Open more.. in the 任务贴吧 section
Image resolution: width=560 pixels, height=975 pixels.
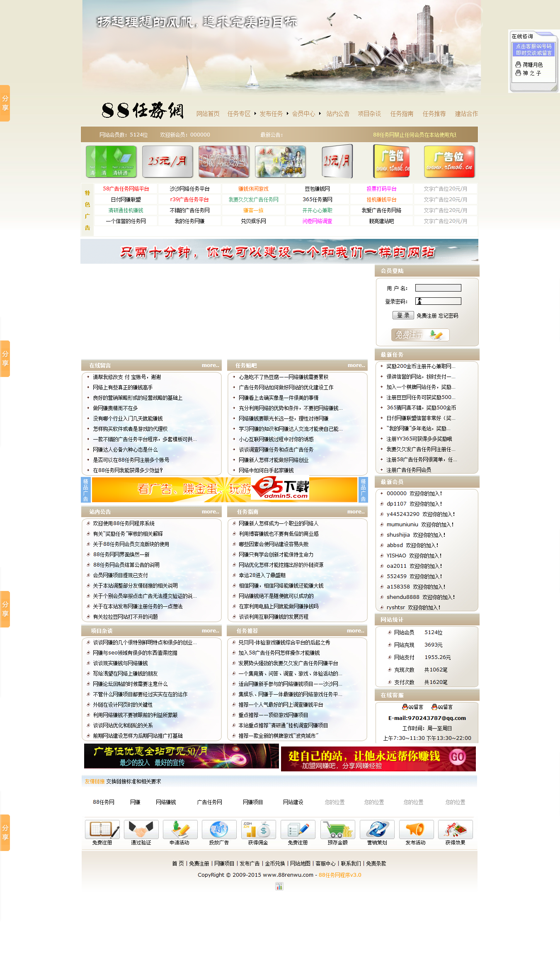[356, 365]
